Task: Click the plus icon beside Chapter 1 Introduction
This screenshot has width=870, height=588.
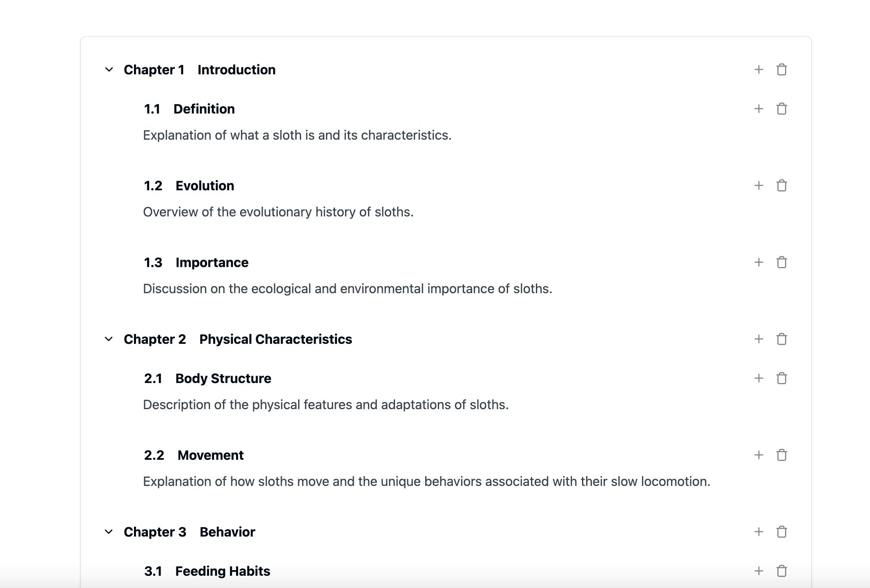Action: (x=758, y=69)
